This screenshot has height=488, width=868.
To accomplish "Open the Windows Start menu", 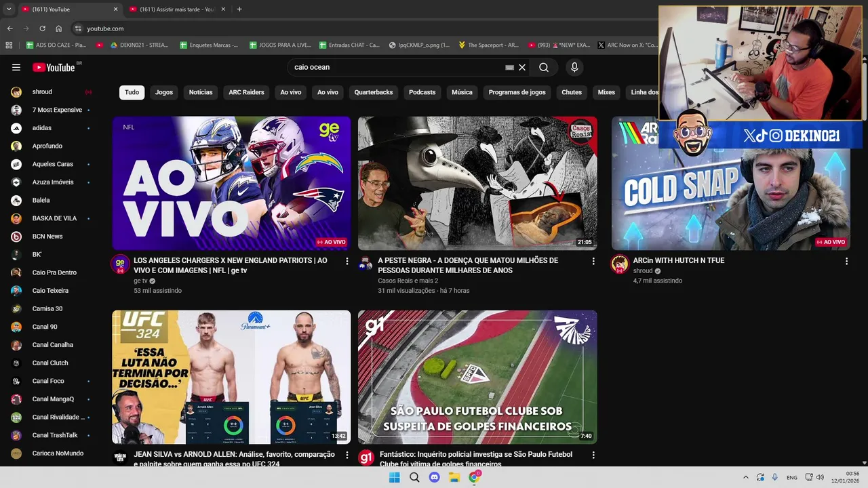I will [x=394, y=477].
